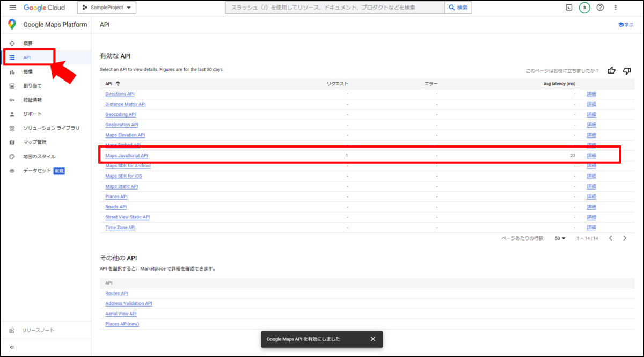
Task: Open the three-dot settings menu
Action: coord(616,8)
